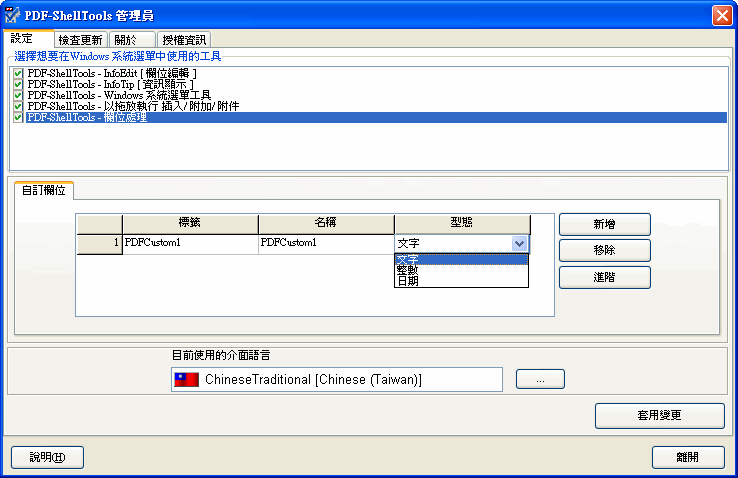Click the ChineseTraditional language field

pyautogui.click(x=337, y=379)
